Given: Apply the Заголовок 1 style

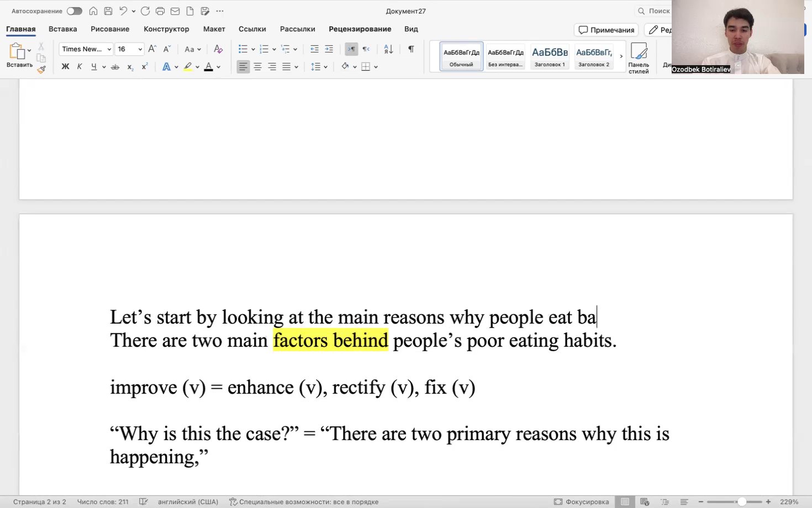Looking at the screenshot, I should 549,56.
